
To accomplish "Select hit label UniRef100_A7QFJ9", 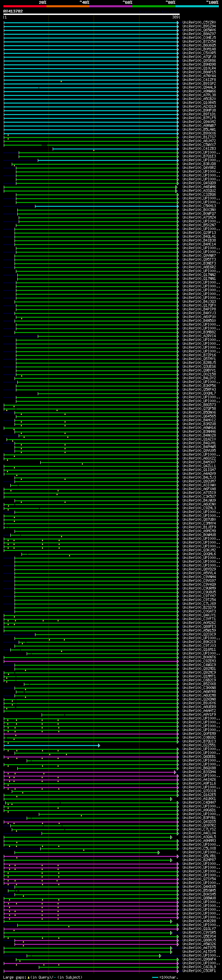I will click(199, 57).
